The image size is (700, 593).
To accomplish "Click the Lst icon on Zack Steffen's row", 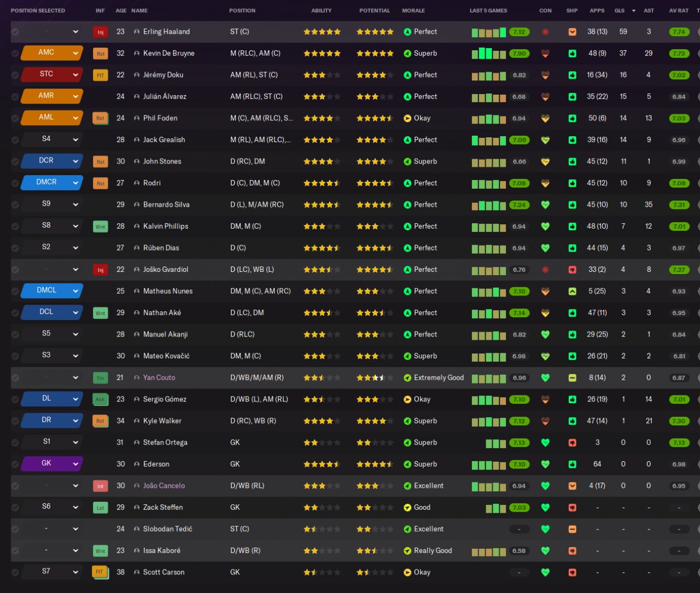I will [x=101, y=508].
